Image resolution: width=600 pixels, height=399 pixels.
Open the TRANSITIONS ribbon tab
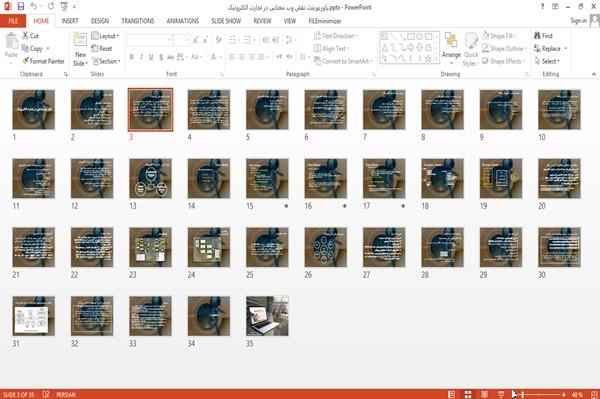coord(138,21)
